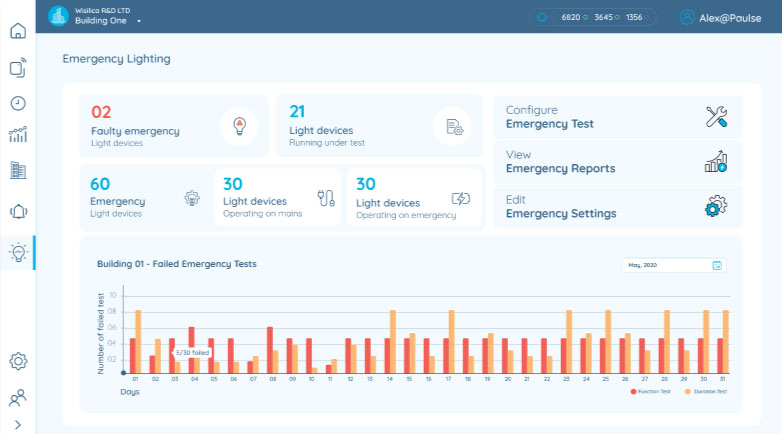Open the analytics chart sidebar icon
Viewport: 782px width, 434px height.
coord(17,135)
